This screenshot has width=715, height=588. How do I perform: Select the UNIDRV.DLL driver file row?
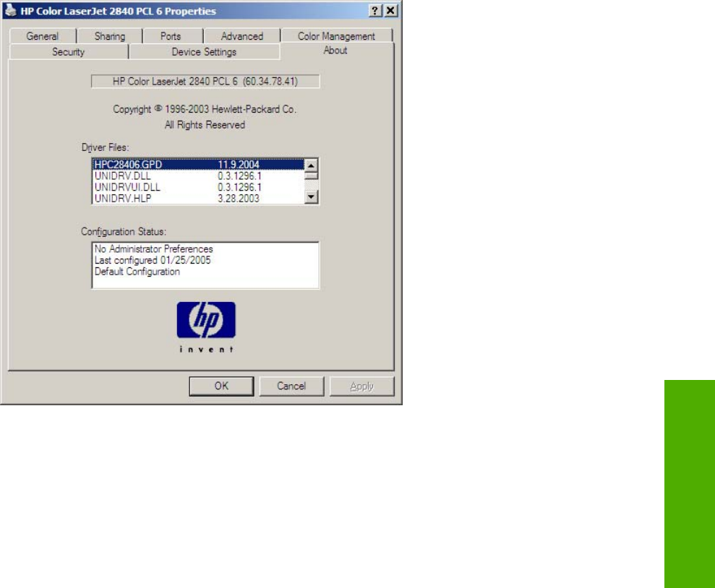point(198,176)
